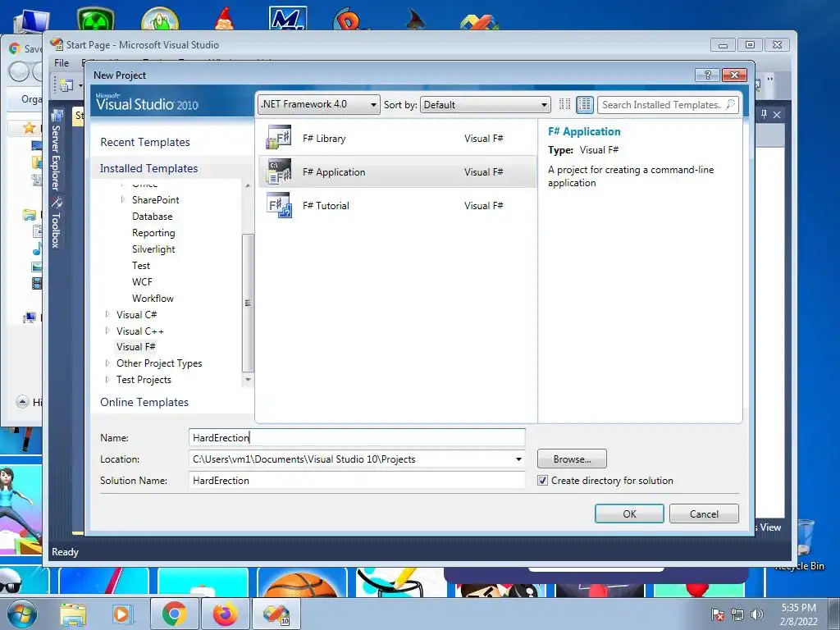Open Firefox from the taskbar
Viewport: 840px width, 630px height.
click(225, 614)
